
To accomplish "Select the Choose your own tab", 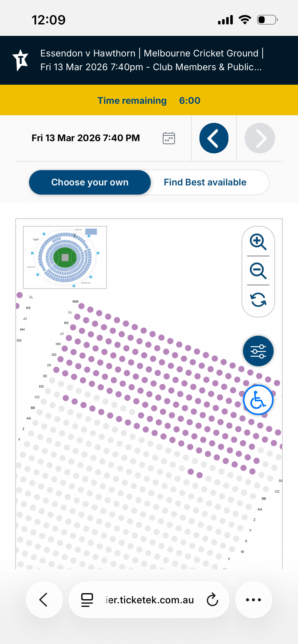I will click(x=90, y=182).
